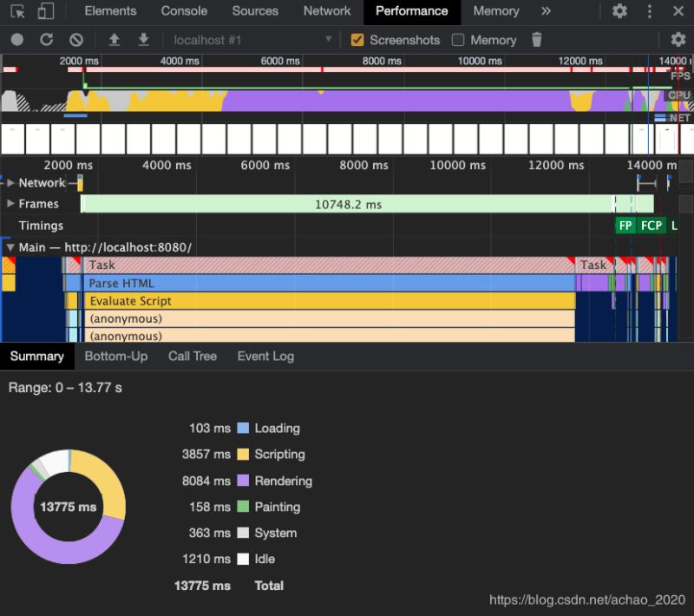Image resolution: width=694 pixels, height=616 pixels.
Task: Open the localhost #1 recording dropdown
Action: tap(252, 40)
